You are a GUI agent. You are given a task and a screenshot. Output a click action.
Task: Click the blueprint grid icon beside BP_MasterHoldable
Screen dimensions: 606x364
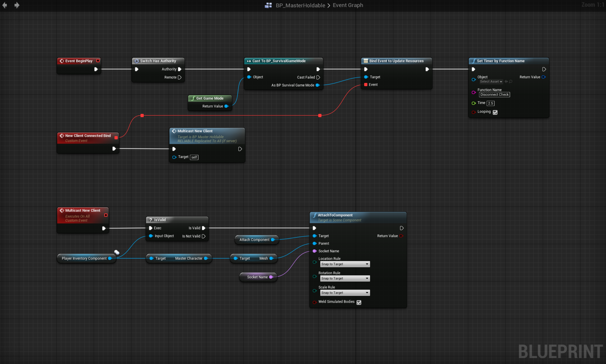tap(268, 5)
